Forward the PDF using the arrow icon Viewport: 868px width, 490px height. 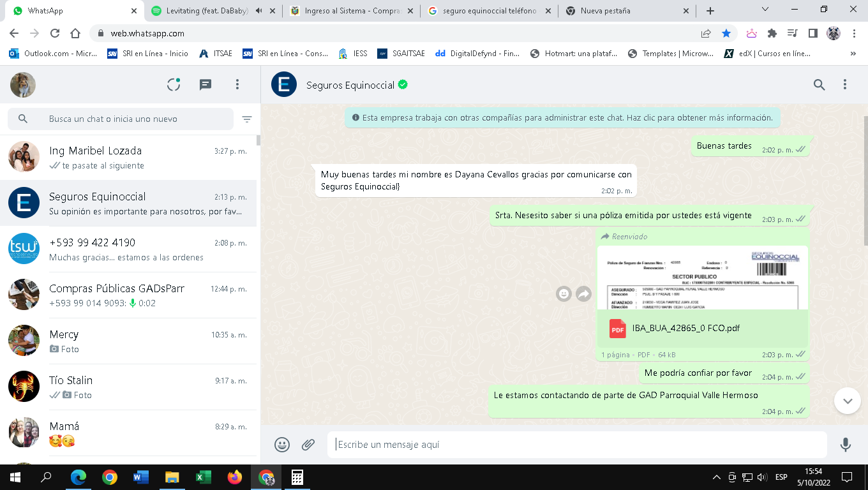(x=583, y=293)
